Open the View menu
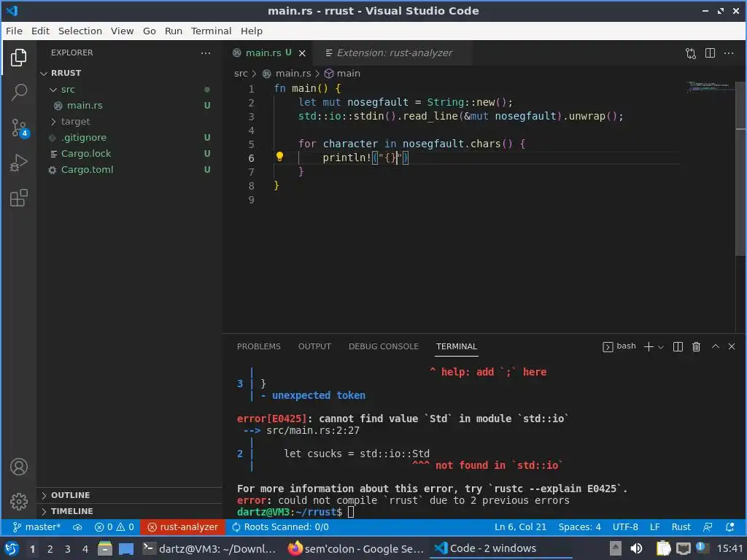The height and width of the screenshot is (560, 747). [x=122, y=31]
